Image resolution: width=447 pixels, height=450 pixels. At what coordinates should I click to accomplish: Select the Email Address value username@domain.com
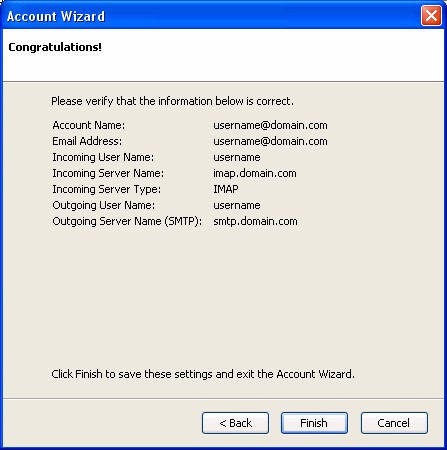[270, 141]
